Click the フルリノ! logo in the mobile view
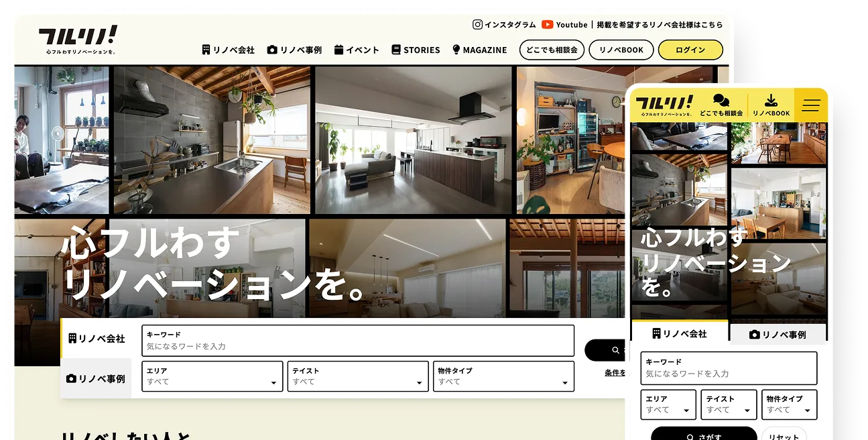Viewport: 868px width, 440px height. click(x=663, y=105)
